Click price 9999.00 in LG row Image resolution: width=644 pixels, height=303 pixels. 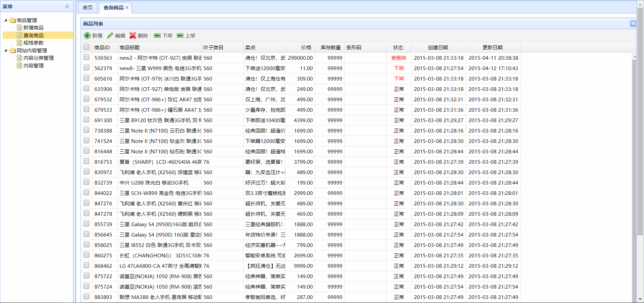[303, 266]
